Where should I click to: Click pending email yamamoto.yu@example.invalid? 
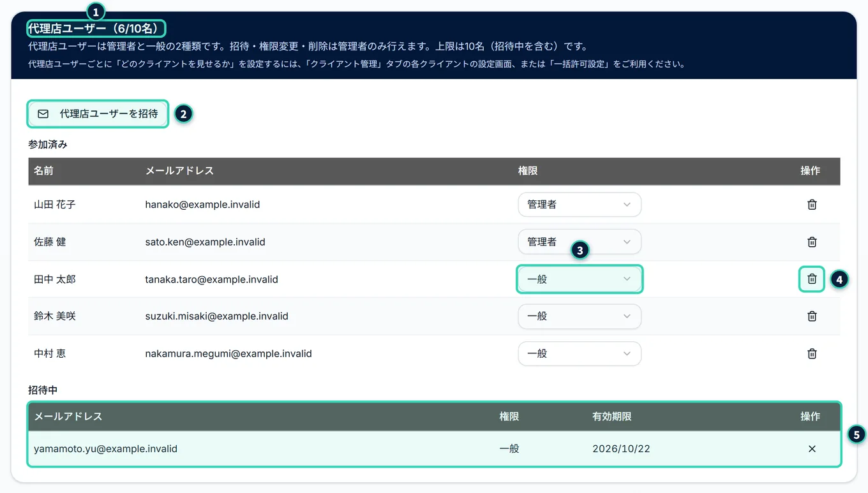[x=105, y=449]
